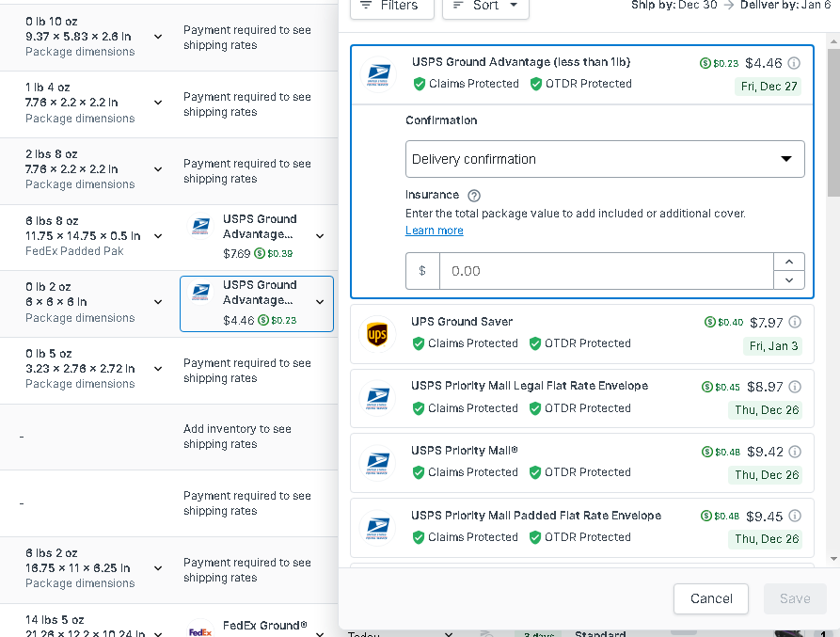Click savings icon $0.48 on USPS Priority Mail®
840x637 pixels.
707,452
